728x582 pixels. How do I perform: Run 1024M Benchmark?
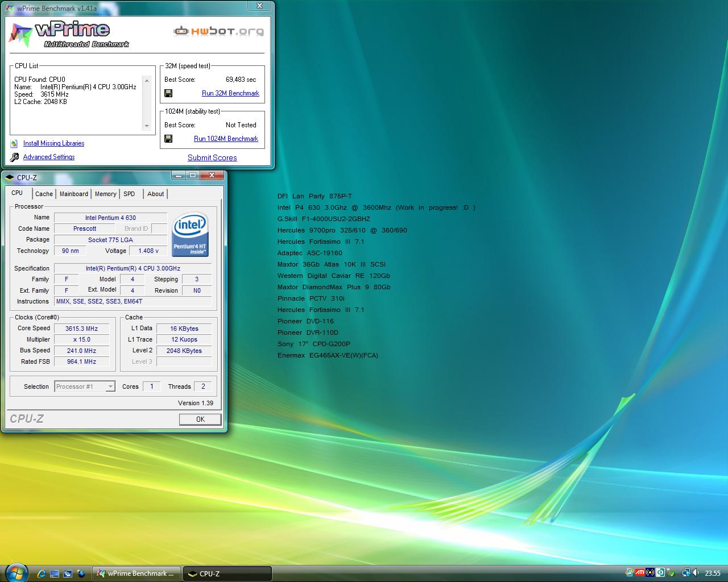click(x=226, y=139)
